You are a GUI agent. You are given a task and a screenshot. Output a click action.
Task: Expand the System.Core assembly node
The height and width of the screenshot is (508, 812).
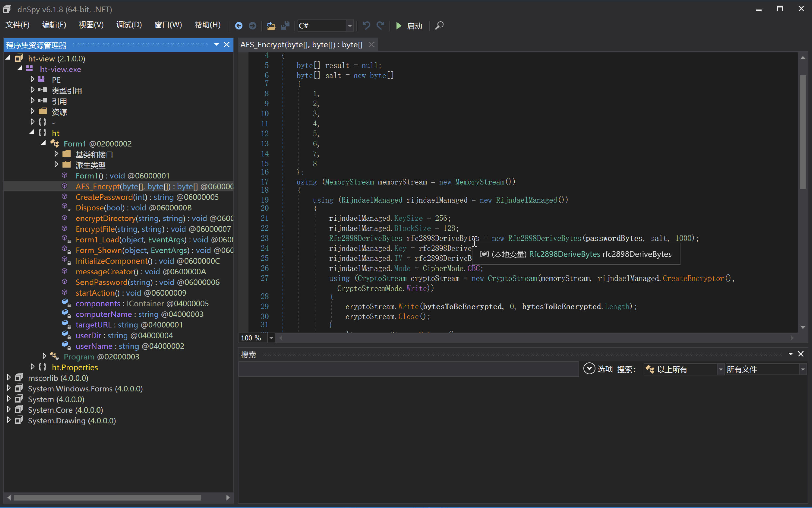[x=9, y=409]
